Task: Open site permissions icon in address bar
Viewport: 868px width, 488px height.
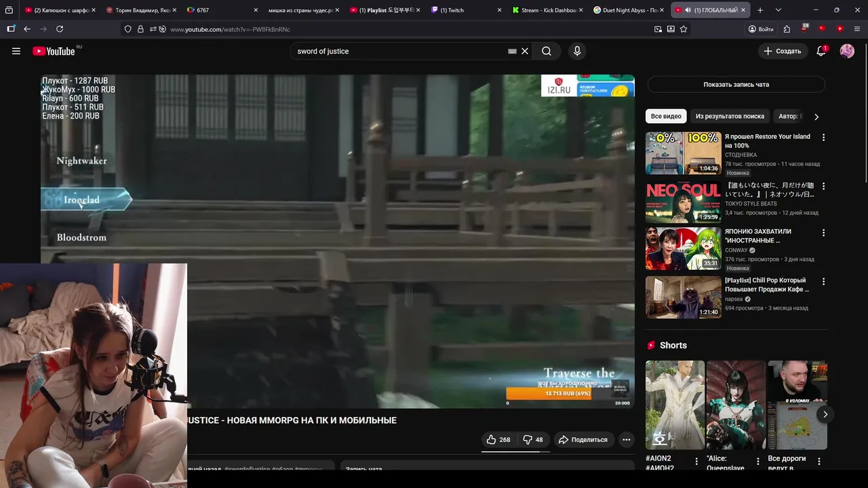Action: (x=153, y=29)
